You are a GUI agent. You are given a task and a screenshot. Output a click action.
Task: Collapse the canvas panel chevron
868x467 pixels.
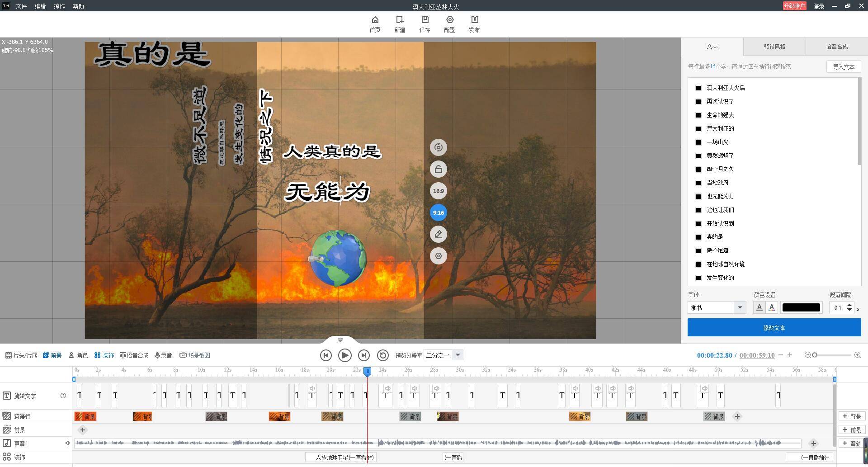point(340,340)
